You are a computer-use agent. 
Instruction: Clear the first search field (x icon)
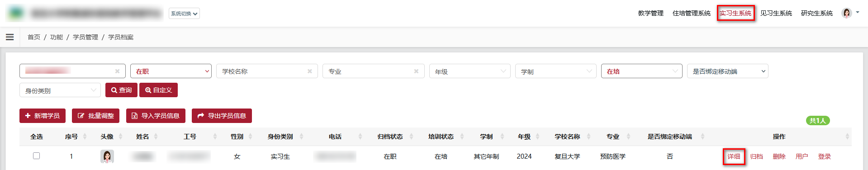click(x=117, y=71)
